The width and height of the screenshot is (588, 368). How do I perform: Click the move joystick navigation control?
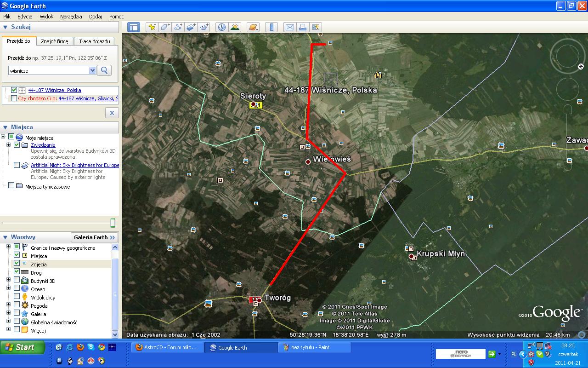point(567,89)
